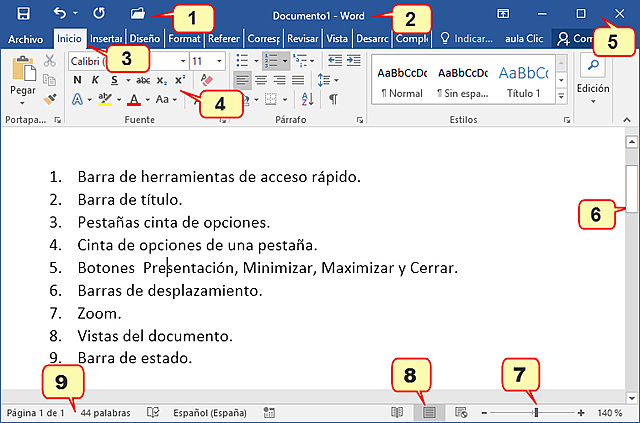The width and height of the screenshot is (640, 423).
Task: Open the Revisar tab
Action: [x=302, y=38]
